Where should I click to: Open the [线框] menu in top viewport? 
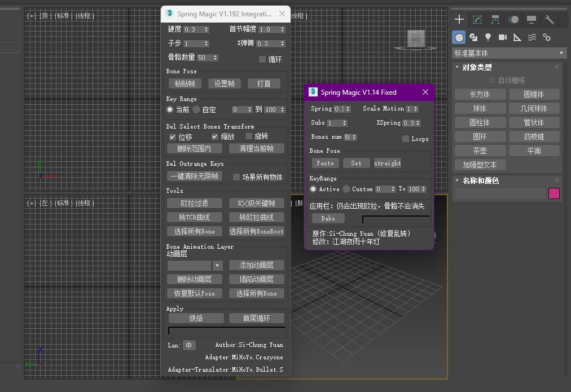[85, 16]
